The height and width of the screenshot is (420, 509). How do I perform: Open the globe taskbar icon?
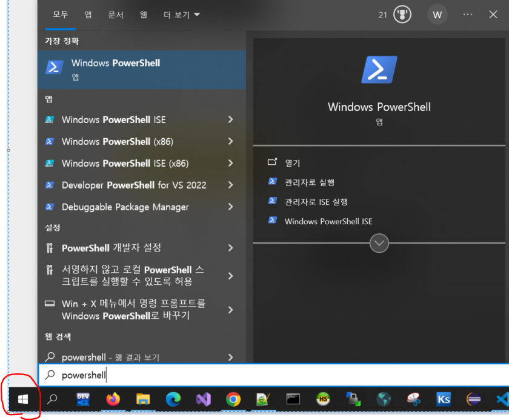click(x=384, y=399)
